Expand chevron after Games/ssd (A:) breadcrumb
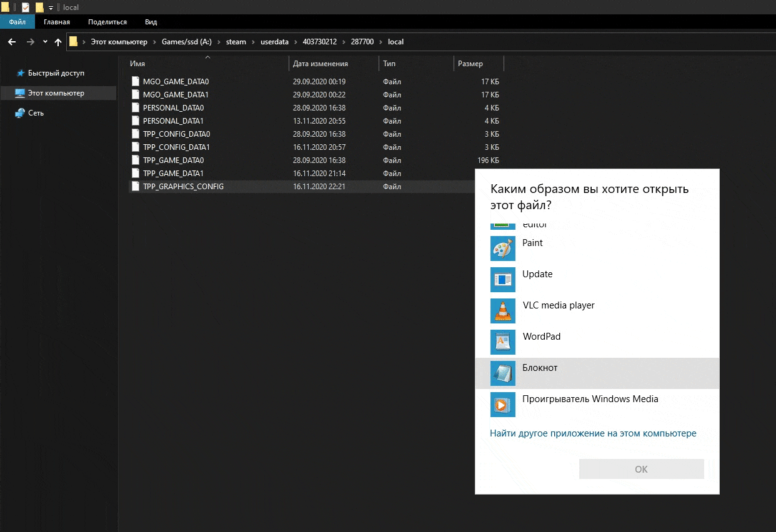Viewport: 776px width, 532px height. 217,42
